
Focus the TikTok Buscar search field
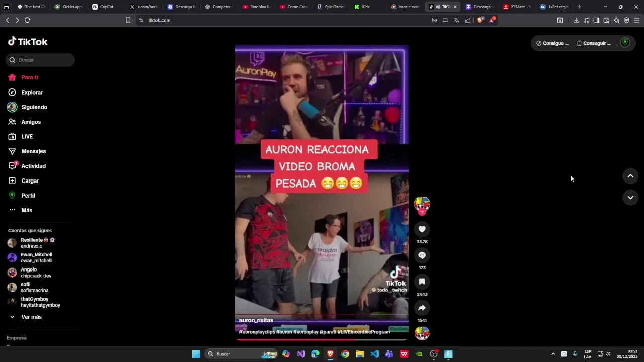tap(41, 60)
